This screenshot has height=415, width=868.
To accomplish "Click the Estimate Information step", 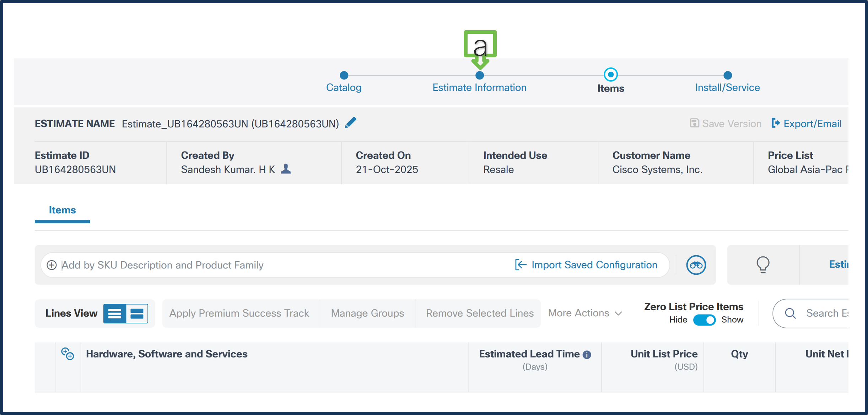I will coord(479,87).
